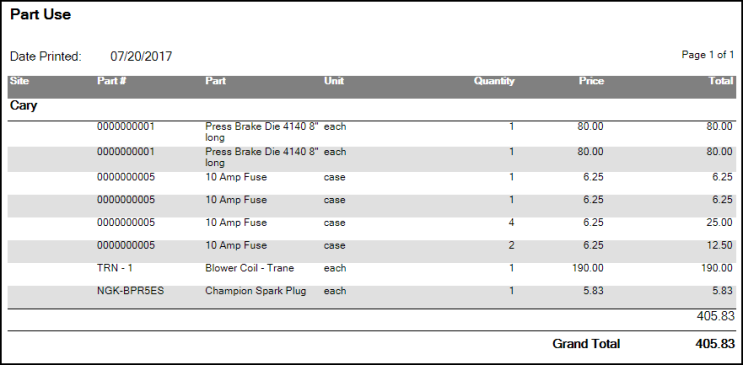Click the 190.00 price value
The image size is (743, 365).
point(588,268)
